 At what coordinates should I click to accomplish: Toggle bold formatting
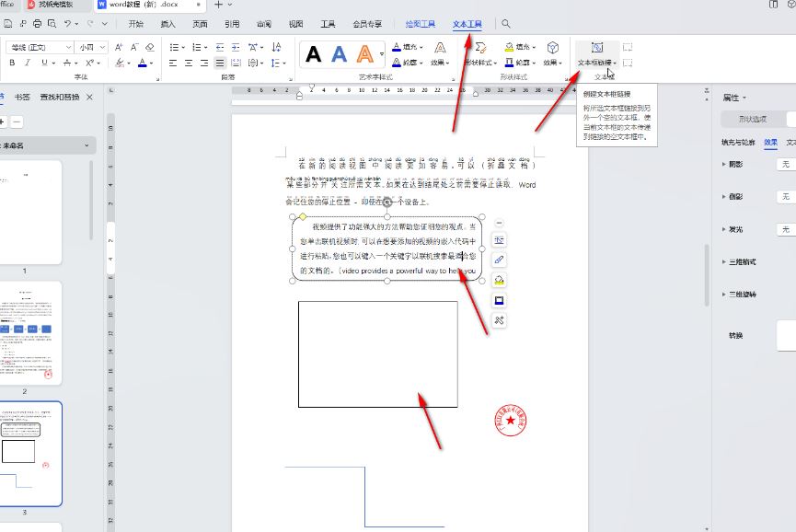pyautogui.click(x=12, y=63)
